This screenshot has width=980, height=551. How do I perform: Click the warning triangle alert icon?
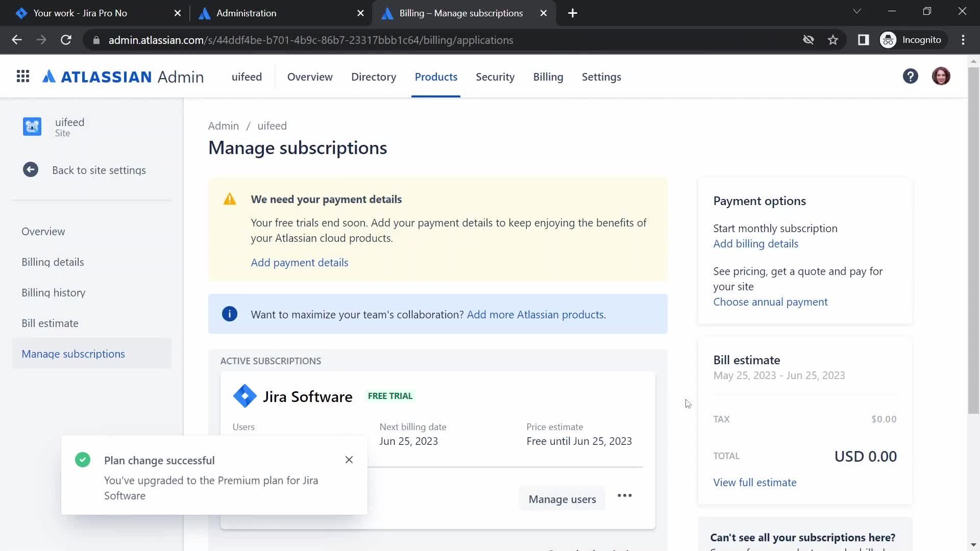(x=230, y=199)
